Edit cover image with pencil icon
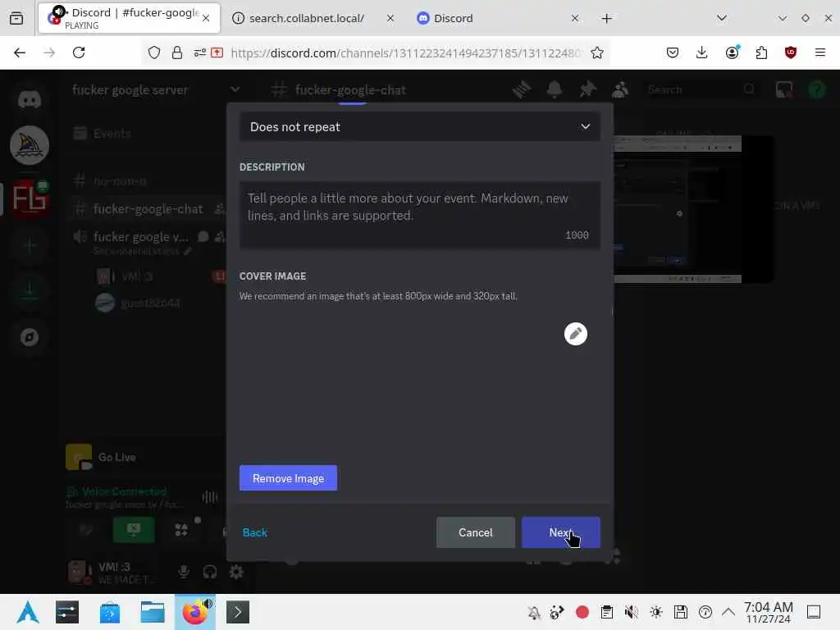Screen dimensions: 840x630 tap(575, 334)
